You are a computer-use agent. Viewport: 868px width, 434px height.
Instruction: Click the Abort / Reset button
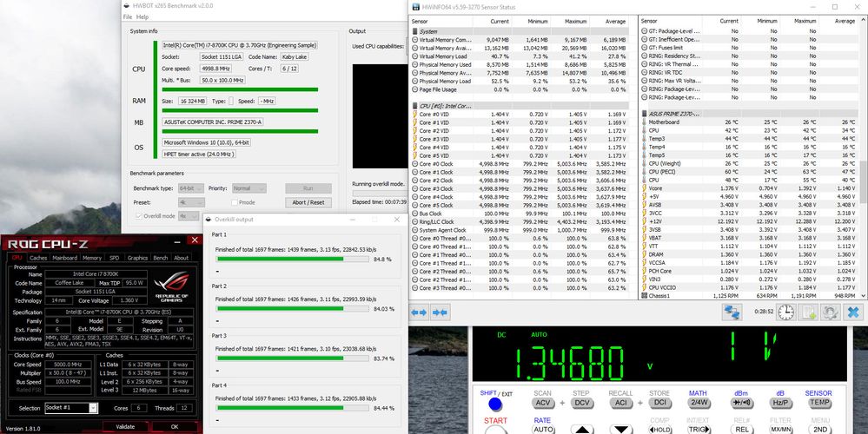point(308,202)
